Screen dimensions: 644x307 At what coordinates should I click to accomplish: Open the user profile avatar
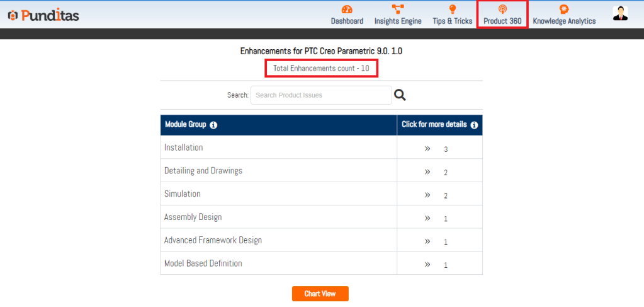pyautogui.click(x=620, y=13)
